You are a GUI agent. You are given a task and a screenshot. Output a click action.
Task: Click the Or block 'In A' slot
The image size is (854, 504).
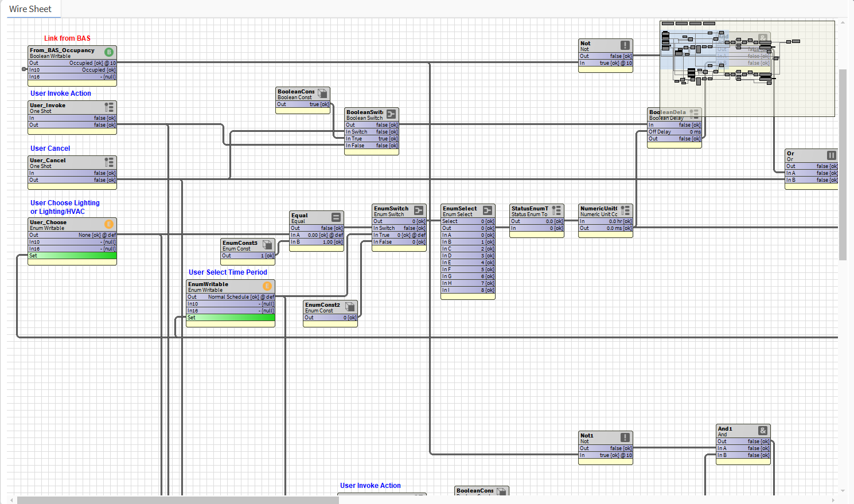(x=812, y=173)
